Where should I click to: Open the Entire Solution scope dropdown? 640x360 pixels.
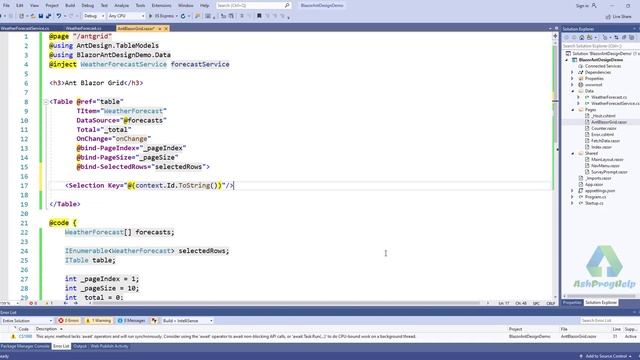coord(27,321)
